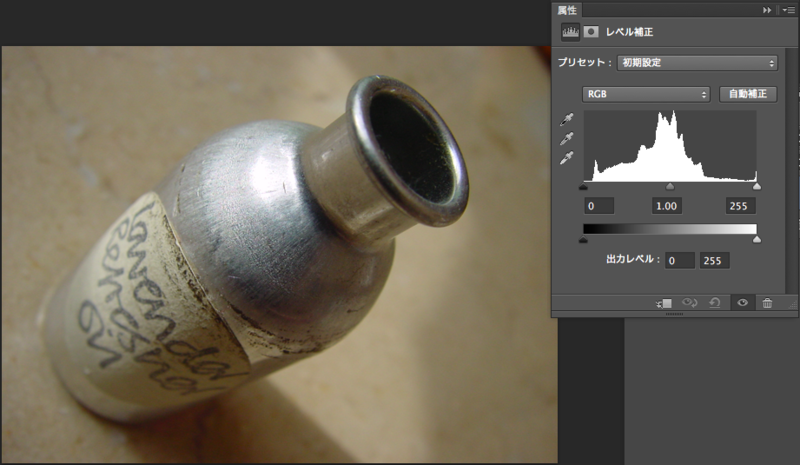This screenshot has width=800, height=465.
Task: Click the panel resize grip at bottom
Action: (674, 314)
